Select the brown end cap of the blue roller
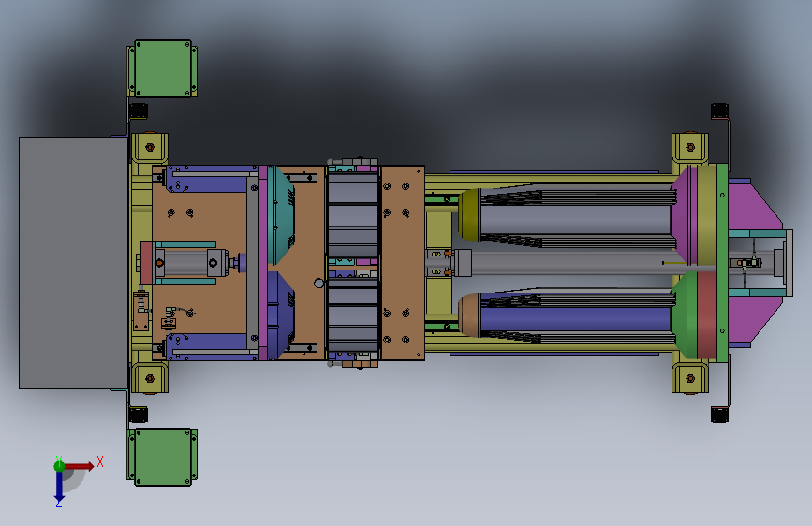 [x=470, y=315]
